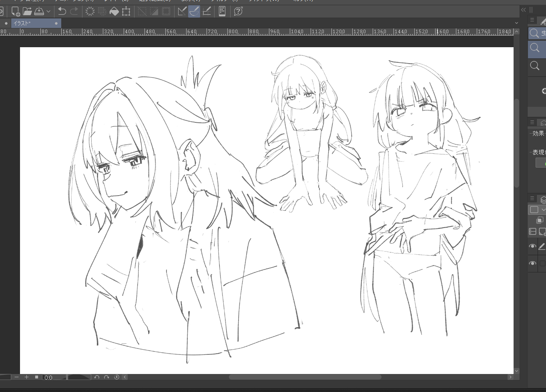Click rotate canvas right icon in status bar
This screenshot has width=546, height=392.
click(x=106, y=377)
